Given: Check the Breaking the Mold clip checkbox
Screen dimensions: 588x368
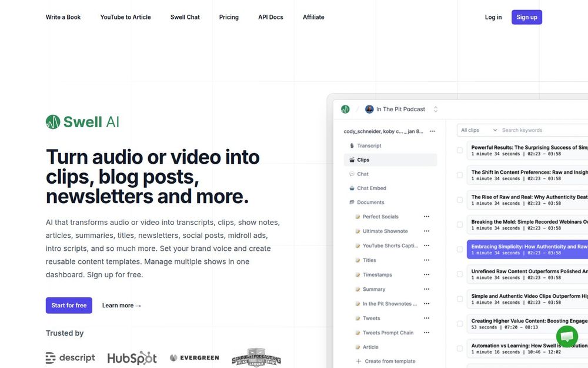Looking at the screenshot, I should (459, 225).
